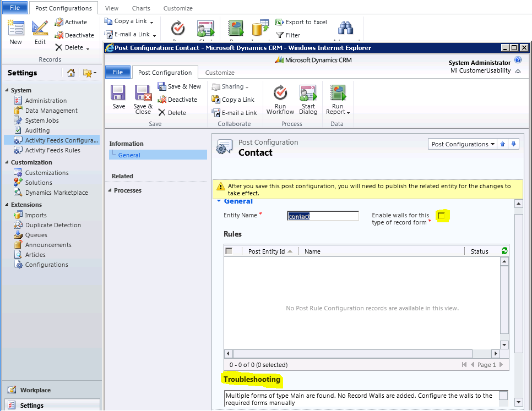Collapse the Processes section expander
Viewport: 532px width, 411px height.
(110, 190)
